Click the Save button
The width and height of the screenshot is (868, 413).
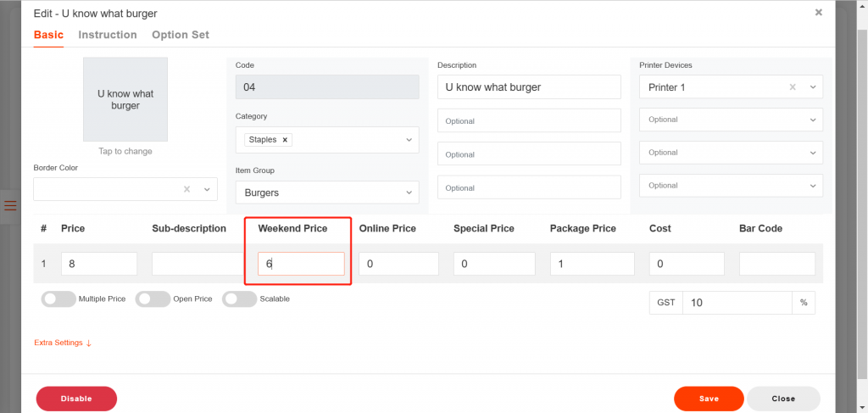[709, 399]
